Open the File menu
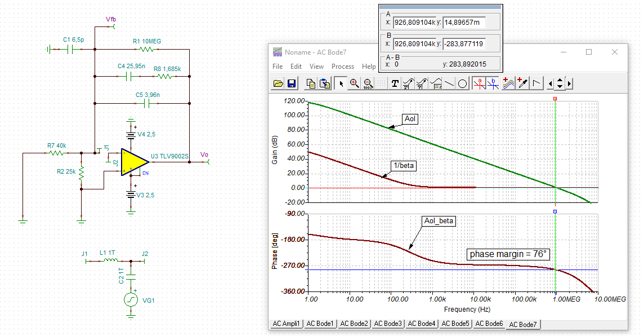The width and height of the screenshot is (644, 336). coord(278,66)
